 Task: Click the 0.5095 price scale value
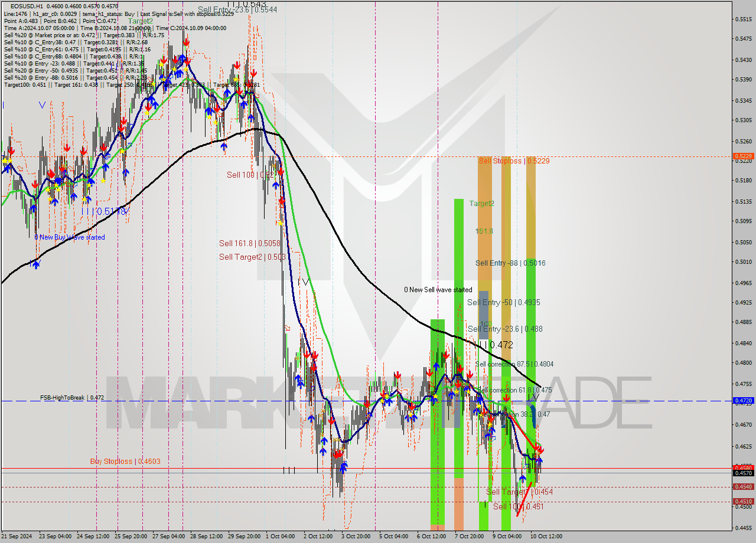click(x=744, y=222)
